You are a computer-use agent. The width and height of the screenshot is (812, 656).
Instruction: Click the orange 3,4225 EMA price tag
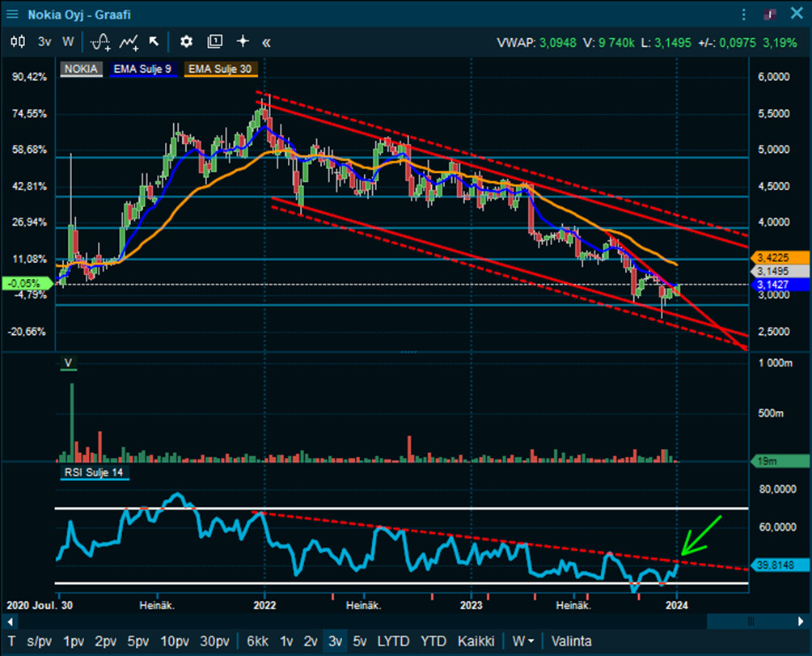tap(780, 257)
